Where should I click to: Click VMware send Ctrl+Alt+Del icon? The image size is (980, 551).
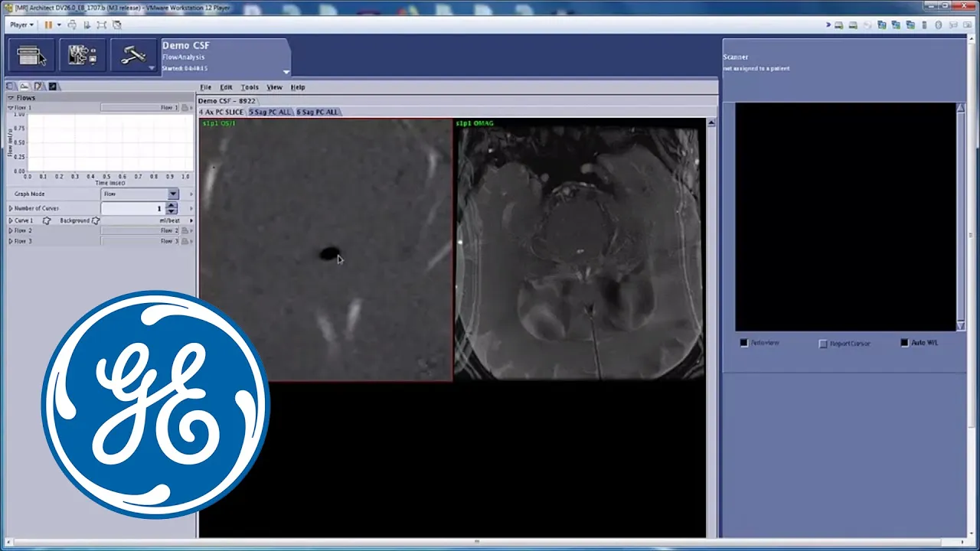(73, 25)
